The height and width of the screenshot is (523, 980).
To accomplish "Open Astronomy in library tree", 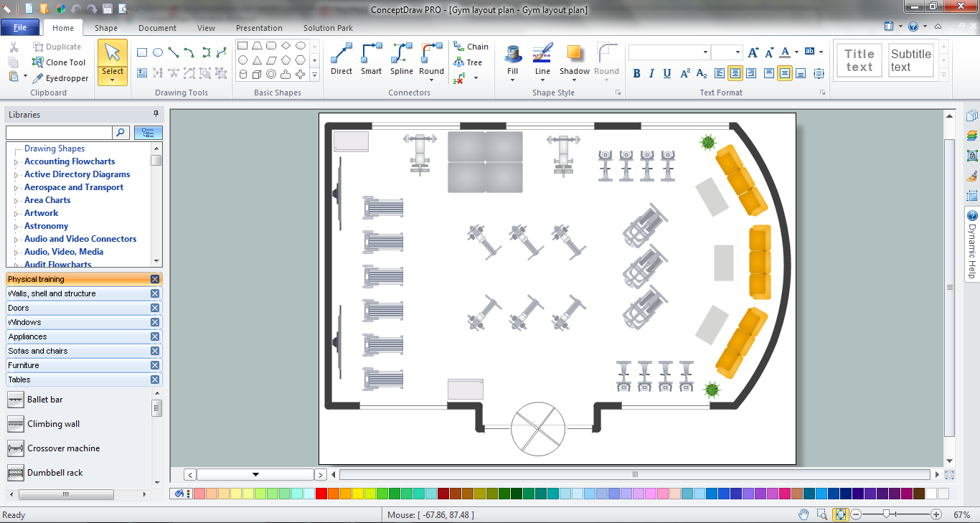I will tap(46, 226).
